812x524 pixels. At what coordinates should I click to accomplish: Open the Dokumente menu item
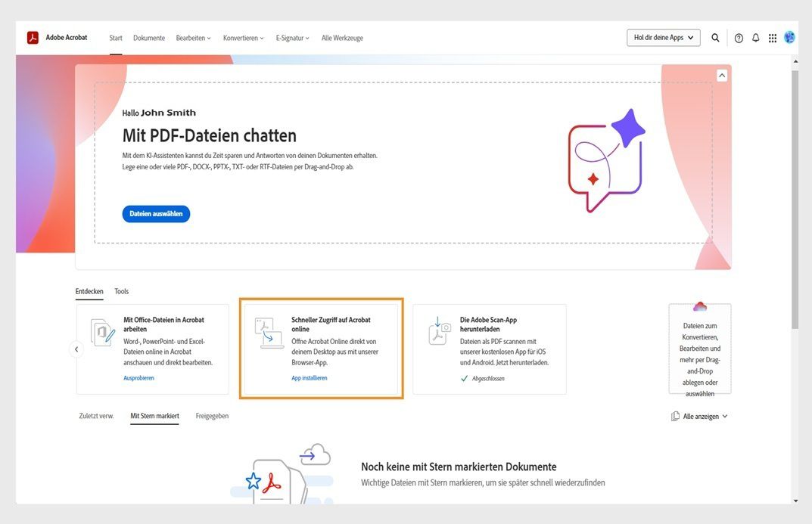(x=148, y=36)
